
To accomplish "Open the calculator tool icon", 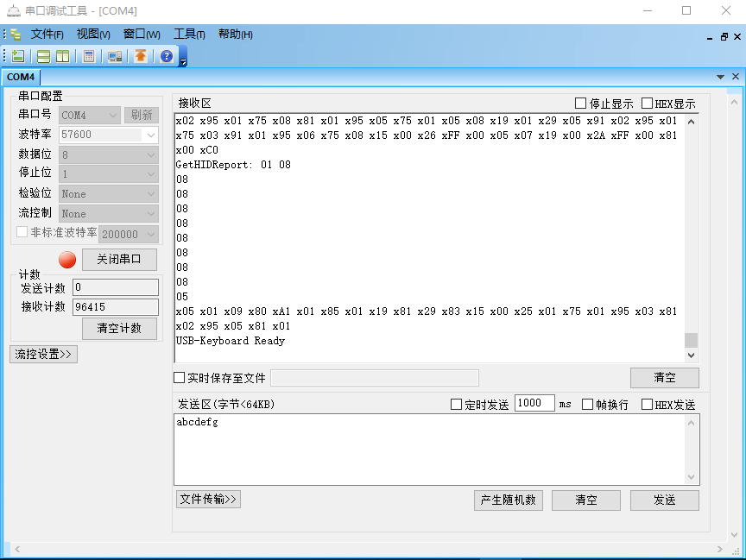I will tap(88, 56).
